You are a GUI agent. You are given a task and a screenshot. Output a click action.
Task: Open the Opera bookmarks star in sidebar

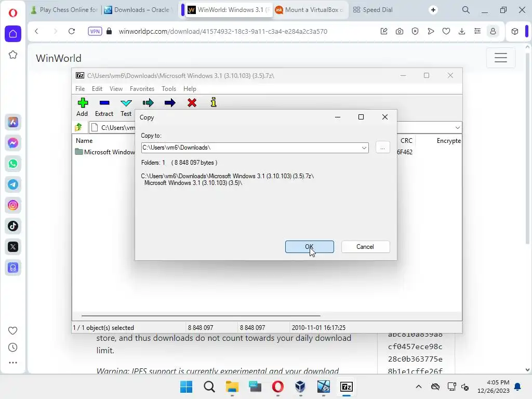coord(13,55)
